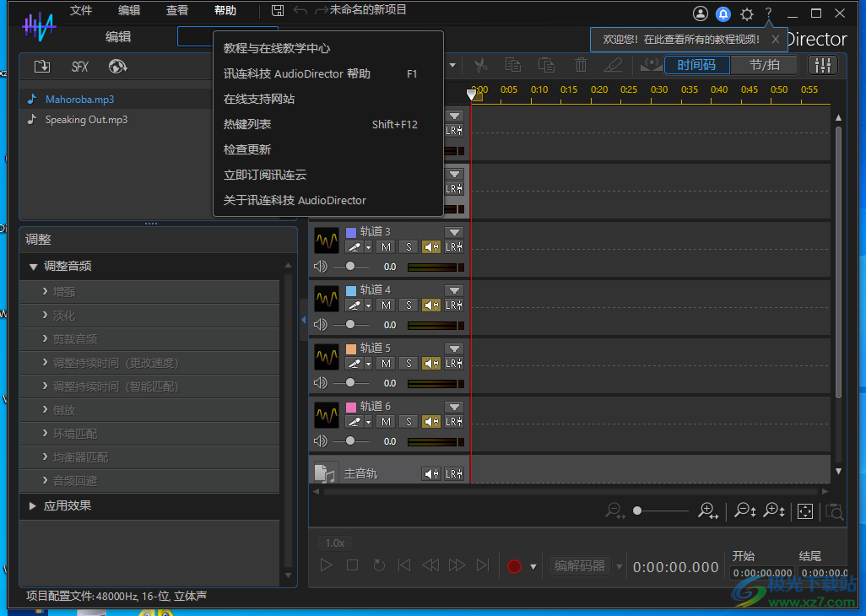Close the welcome tutorial tooltip
Viewport: 866px width, 616px height.
[x=776, y=39]
